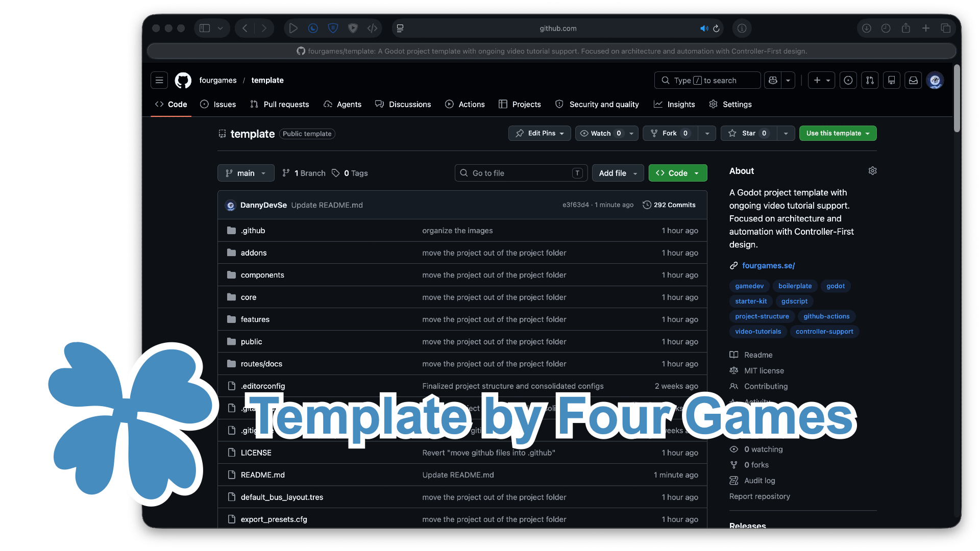Click the site info icon beside address bar
Screen dimensions: 980x551
click(742, 29)
